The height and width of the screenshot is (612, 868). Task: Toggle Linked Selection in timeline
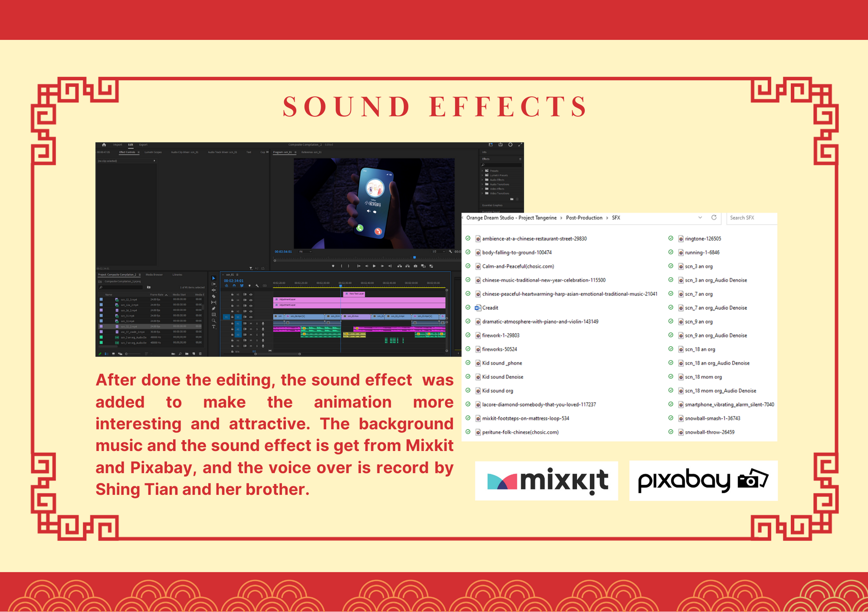(x=242, y=285)
